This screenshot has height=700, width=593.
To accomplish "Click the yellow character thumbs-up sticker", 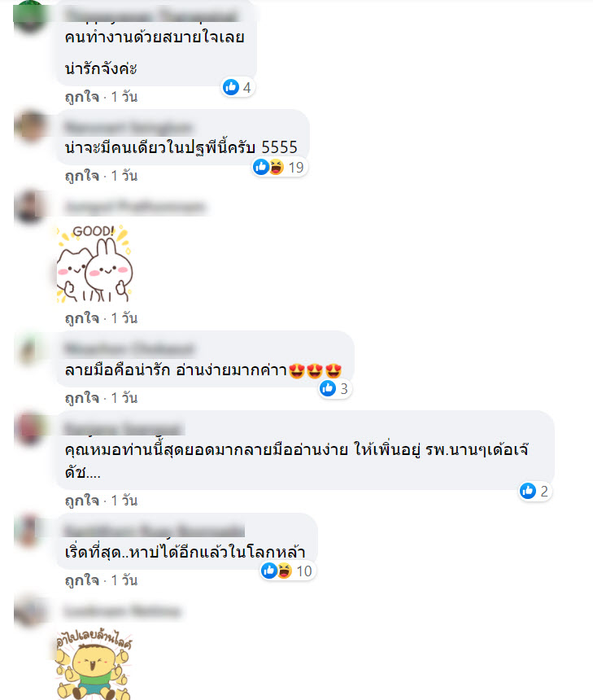I will pos(94,664).
